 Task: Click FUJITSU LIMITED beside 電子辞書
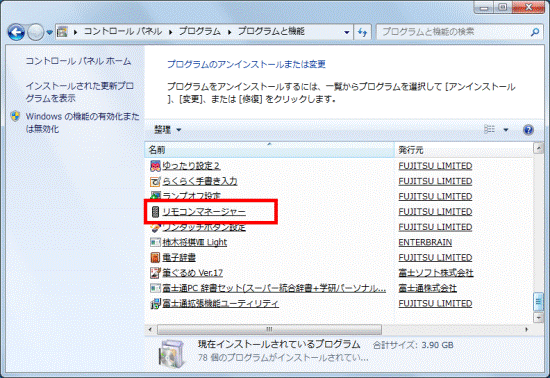point(435,258)
